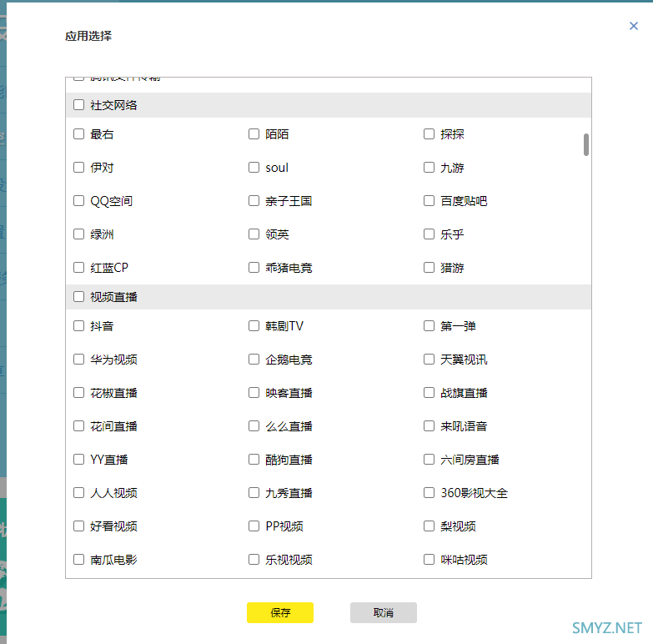
Task: Select the 花椒直播 checkbox
Action: click(78, 392)
